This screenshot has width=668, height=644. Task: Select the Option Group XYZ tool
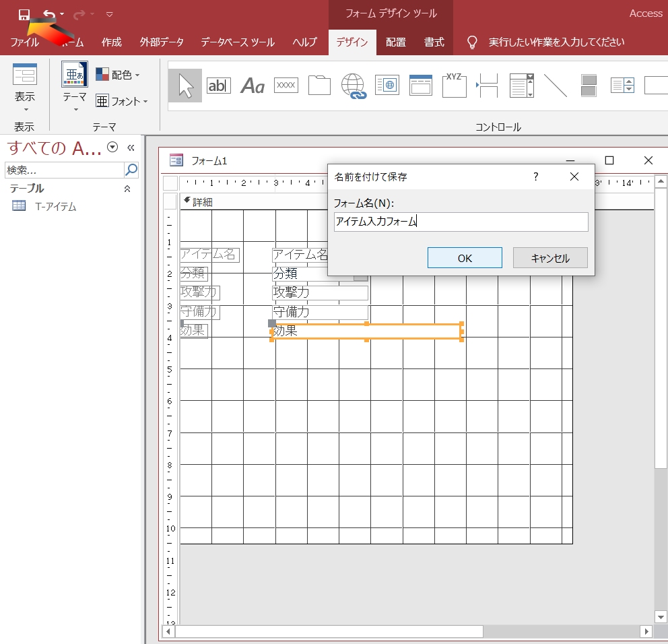click(454, 86)
